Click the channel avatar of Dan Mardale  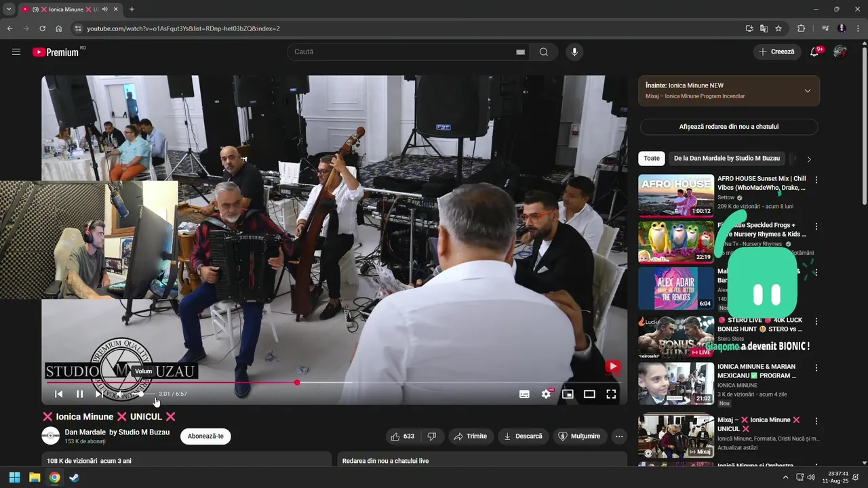51,436
